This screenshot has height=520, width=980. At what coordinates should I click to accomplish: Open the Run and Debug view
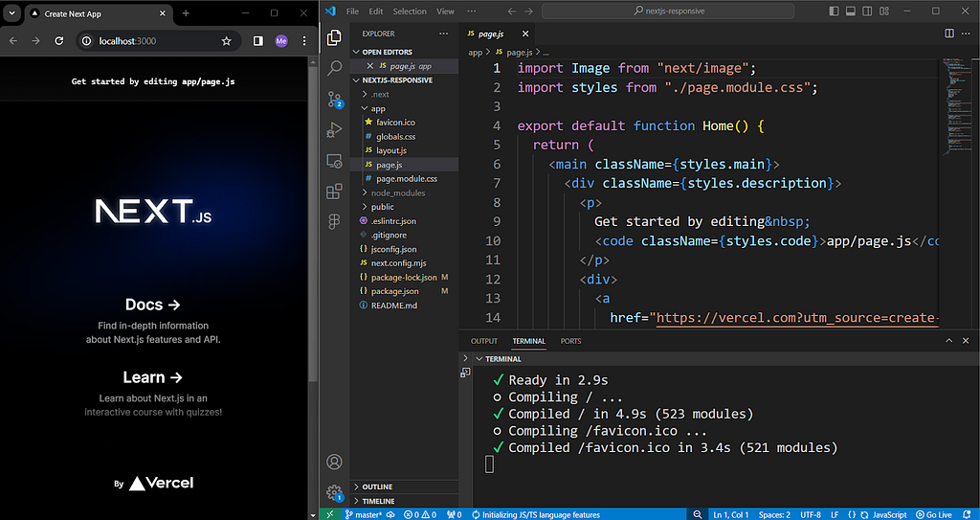pyautogui.click(x=334, y=129)
